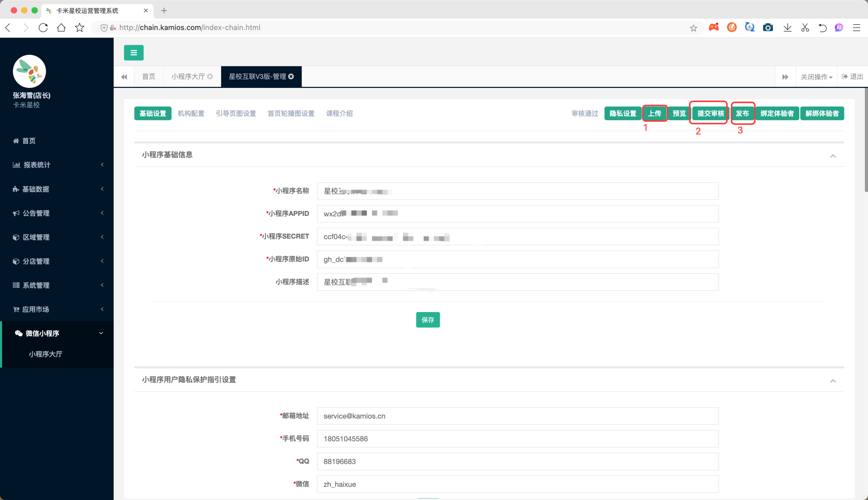This screenshot has width=868, height=500.
Task: Open a new browser tab with plus
Action: (164, 11)
